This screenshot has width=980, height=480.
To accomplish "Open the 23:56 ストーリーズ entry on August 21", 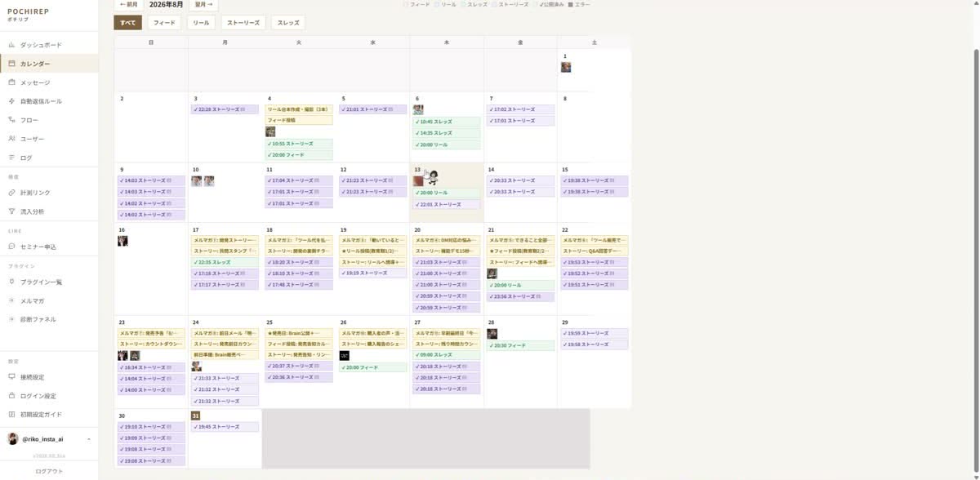I will (520, 297).
